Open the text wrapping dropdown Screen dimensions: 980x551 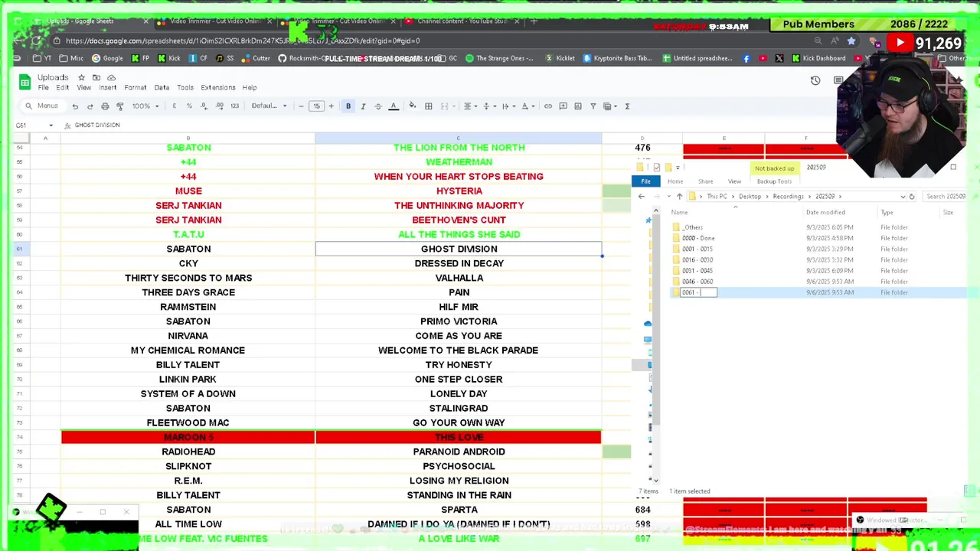point(508,106)
